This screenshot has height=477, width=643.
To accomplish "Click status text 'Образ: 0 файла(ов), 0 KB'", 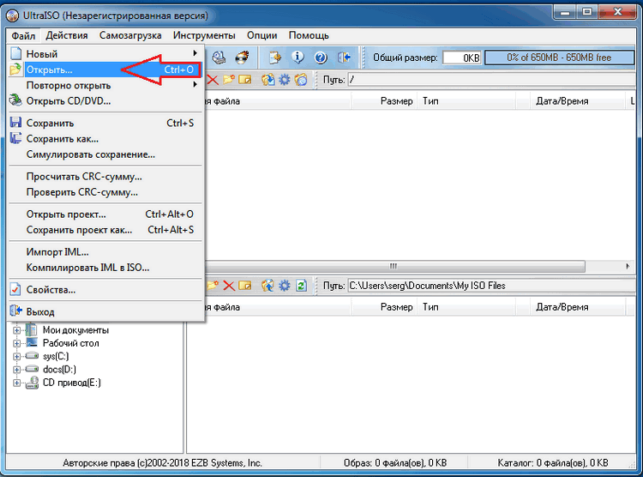I will [395, 463].
